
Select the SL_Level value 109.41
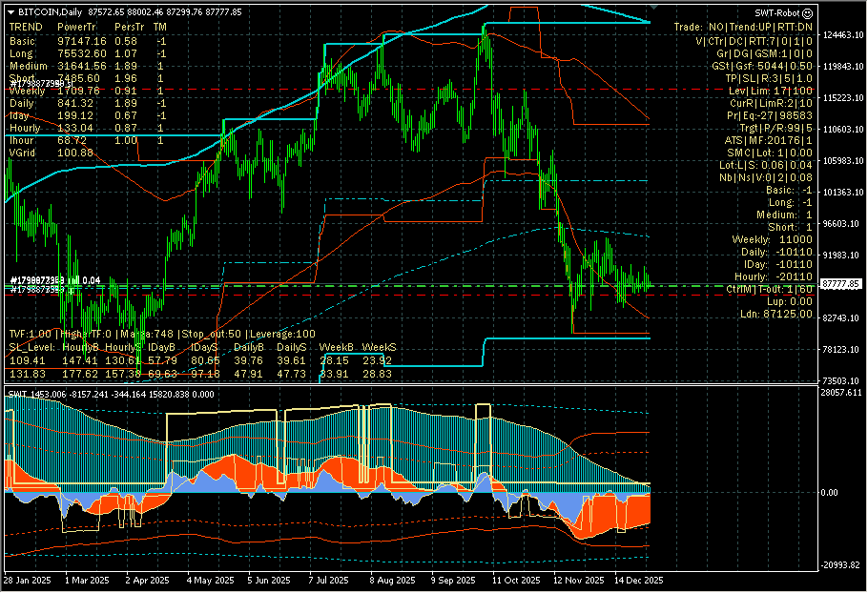coord(27,360)
